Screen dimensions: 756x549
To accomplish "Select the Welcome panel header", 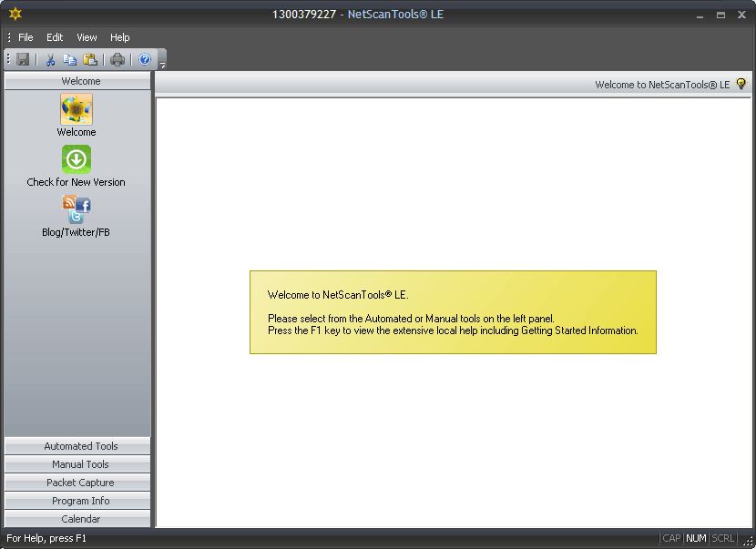I will [x=77, y=81].
